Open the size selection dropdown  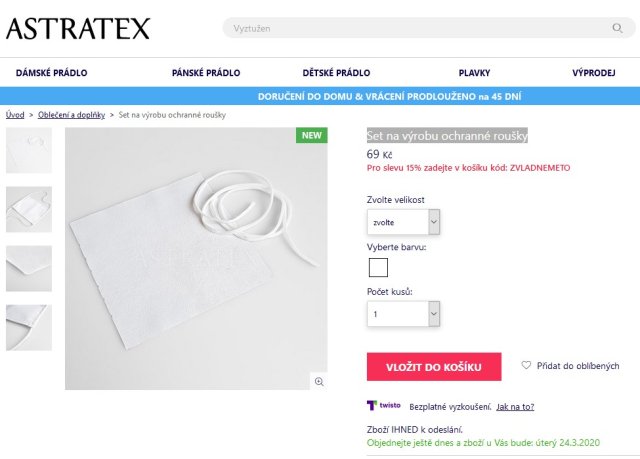click(x=403, y=222)
